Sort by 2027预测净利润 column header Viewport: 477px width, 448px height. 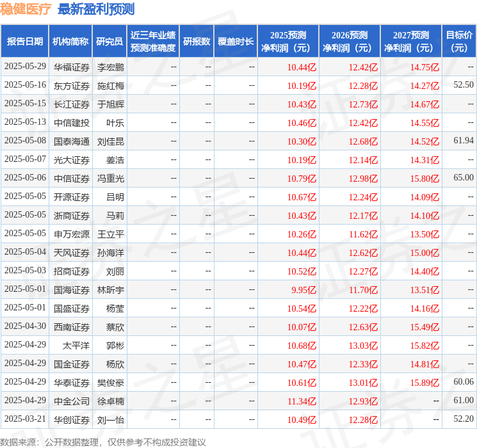411,42
